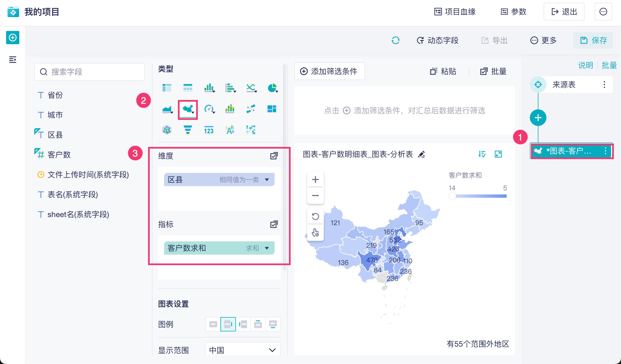Zoom in on the map
The height and width of the screenshot is (364, 621).
(315, 180)
